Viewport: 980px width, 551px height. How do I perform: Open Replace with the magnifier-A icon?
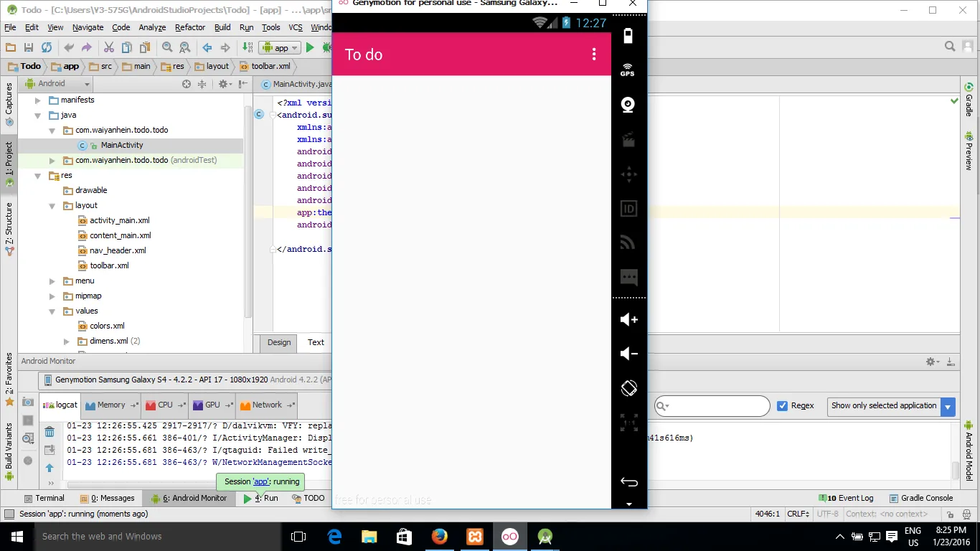tap(185, 47)
